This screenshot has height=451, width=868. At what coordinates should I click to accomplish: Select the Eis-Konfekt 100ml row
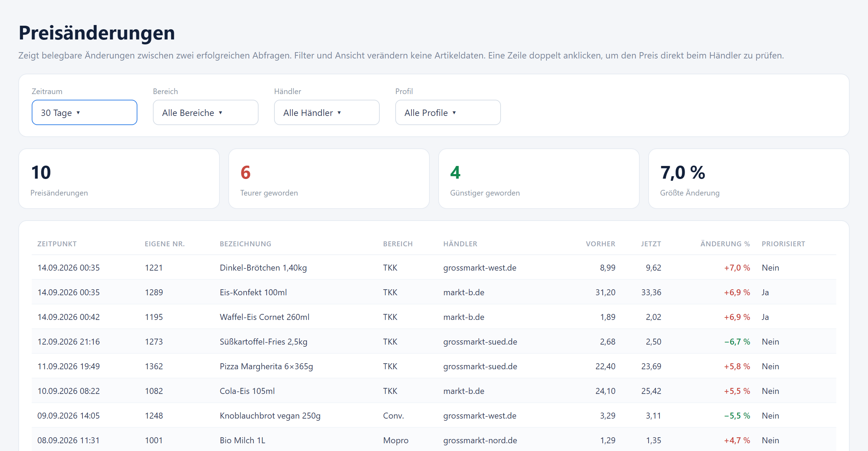pyautogui.click(x=434, y=292)
